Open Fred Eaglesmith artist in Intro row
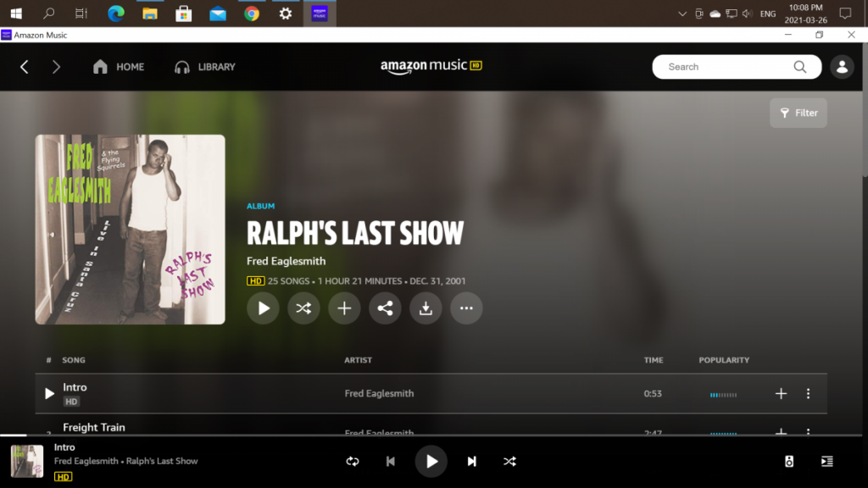The width and height of the screenshot is (868, 488). coord(379,393)
